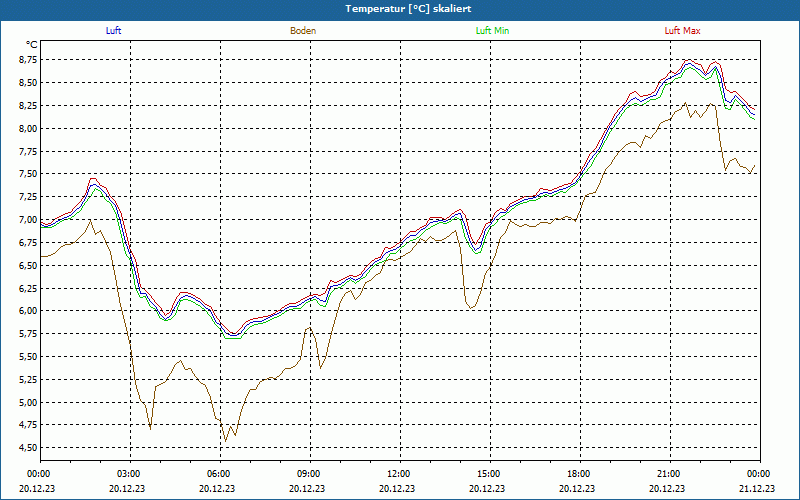Click the 7,00 y-axis value

(x=27, y=220)
